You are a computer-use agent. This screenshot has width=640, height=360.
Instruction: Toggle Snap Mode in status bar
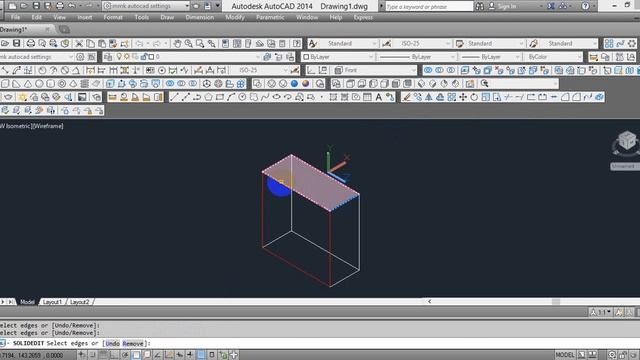[93, 355]
